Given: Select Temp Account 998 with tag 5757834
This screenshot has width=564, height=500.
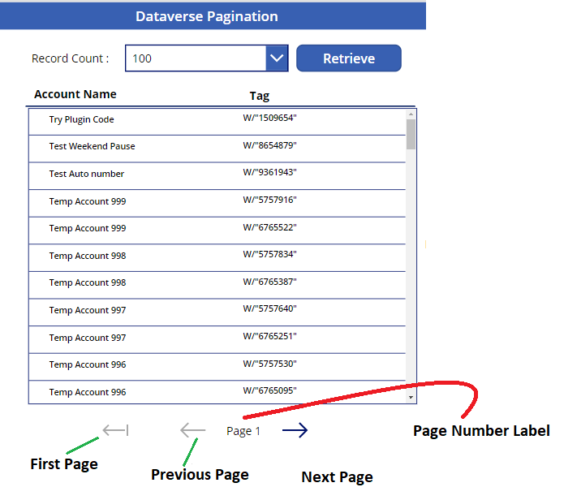Looking at the screenshot, I should [217, 258].
